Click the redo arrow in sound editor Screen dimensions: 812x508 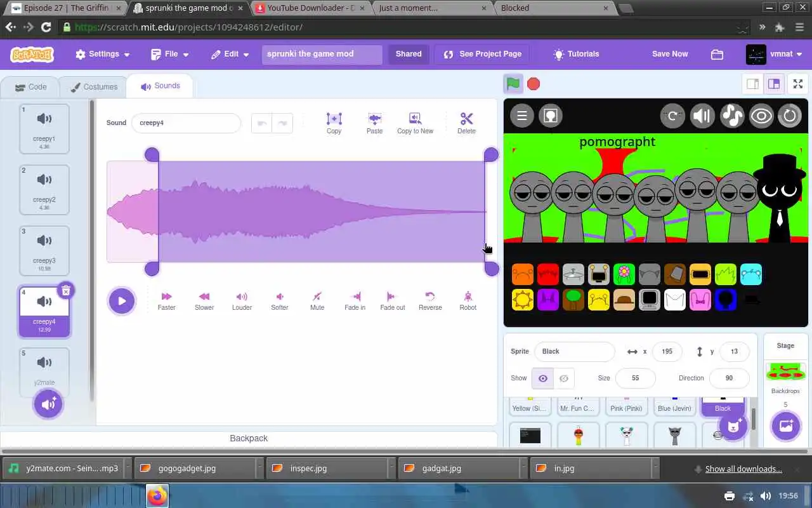coord(282,123)
